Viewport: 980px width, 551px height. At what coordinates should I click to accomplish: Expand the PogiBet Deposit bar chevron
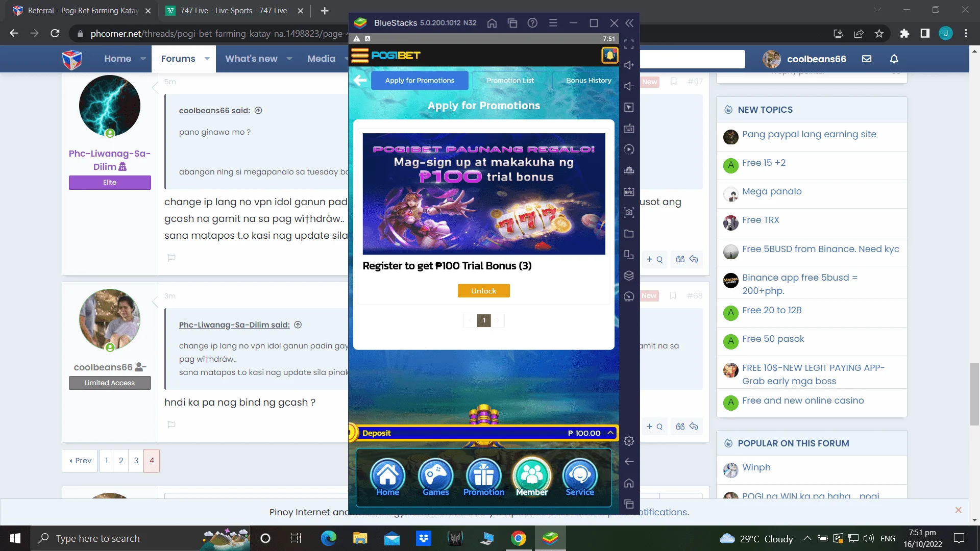click(610, 433)
